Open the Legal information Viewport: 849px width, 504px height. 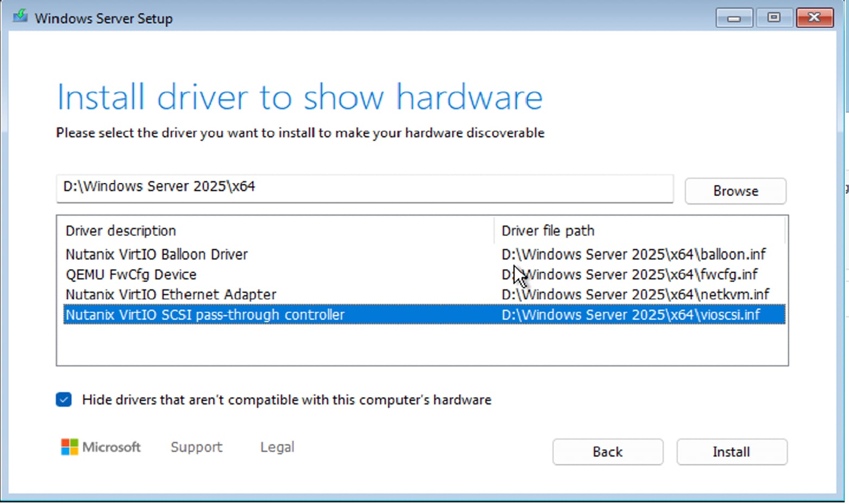click(277, 446)
